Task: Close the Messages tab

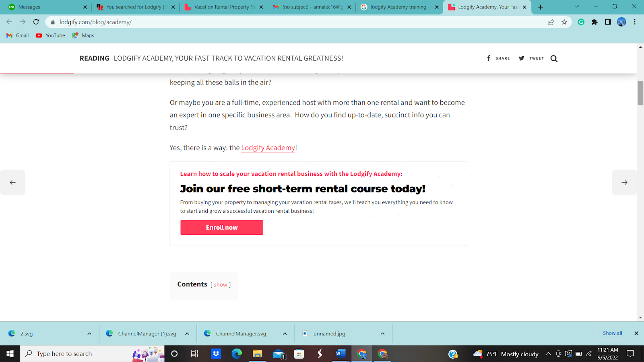Action: (x=85, y=7)
